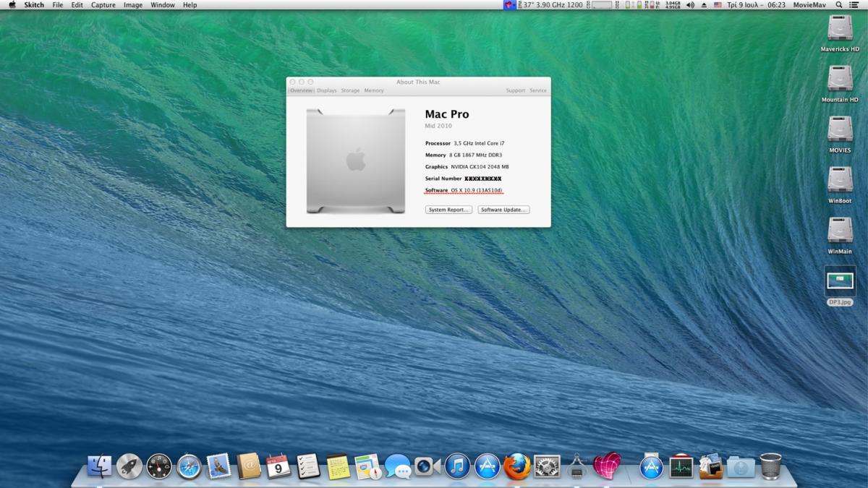Click the Software Update... button
868x488 pixels.
pyautogui.click(x=503, y=210)
